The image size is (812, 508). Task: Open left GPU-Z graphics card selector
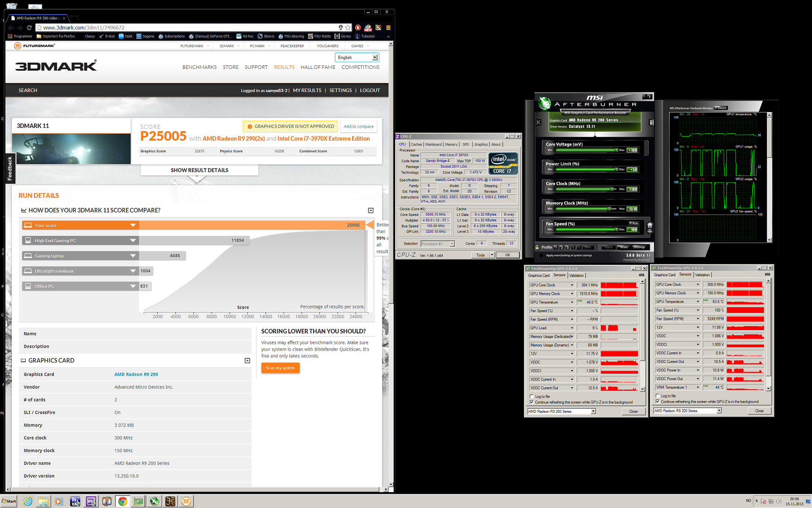561,411
